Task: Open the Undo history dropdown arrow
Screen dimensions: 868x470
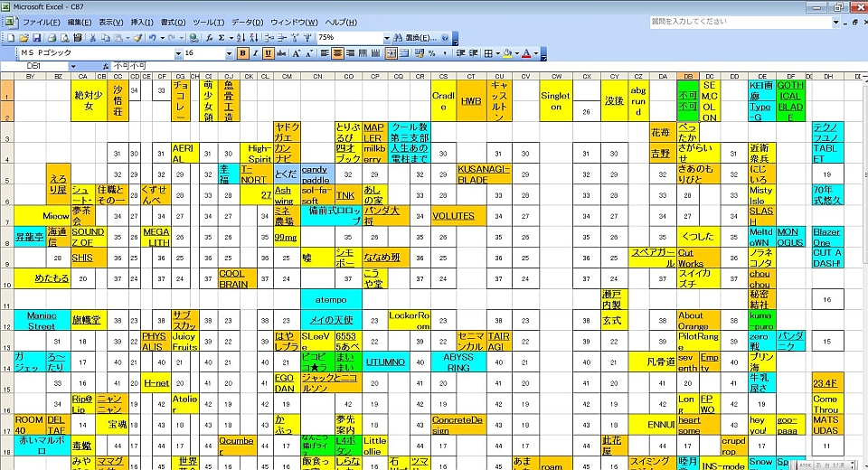Action: pos(162,38)
